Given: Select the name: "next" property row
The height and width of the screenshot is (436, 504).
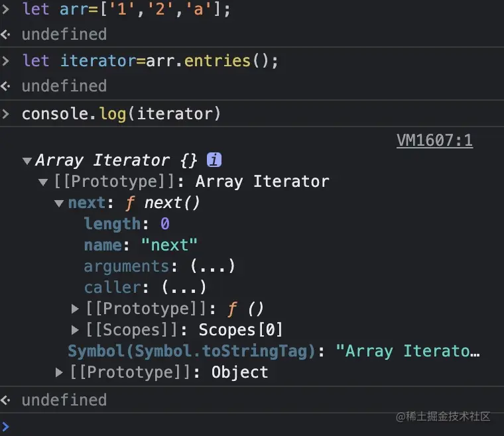Looking at the screenshot, I should (141, 245).
